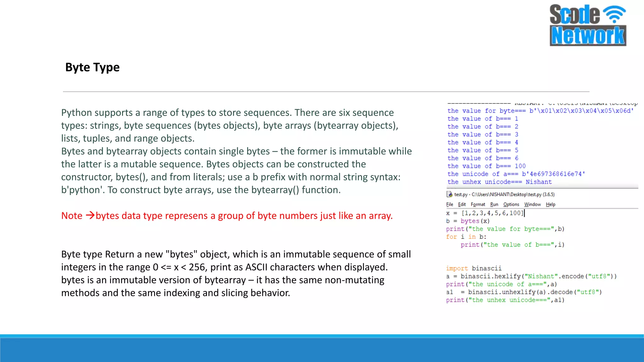Place cursor on the line x = [1,2,3,4,5,6,100]

tap(486, 213)
